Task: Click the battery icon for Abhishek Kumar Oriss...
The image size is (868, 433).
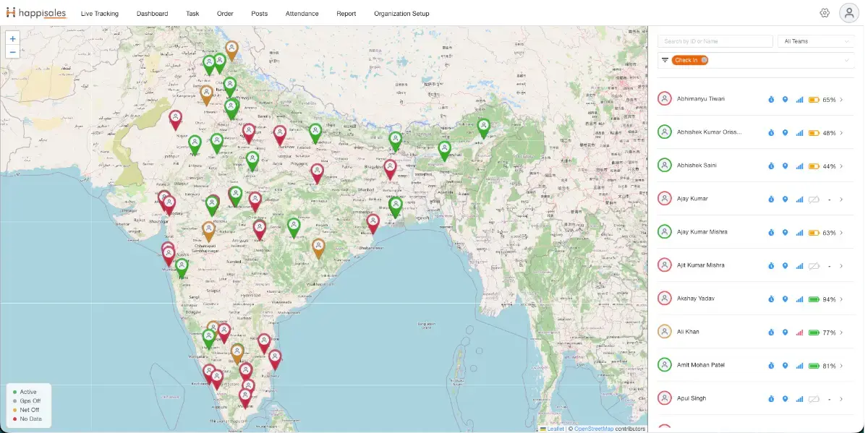Action: coord(814,133)
